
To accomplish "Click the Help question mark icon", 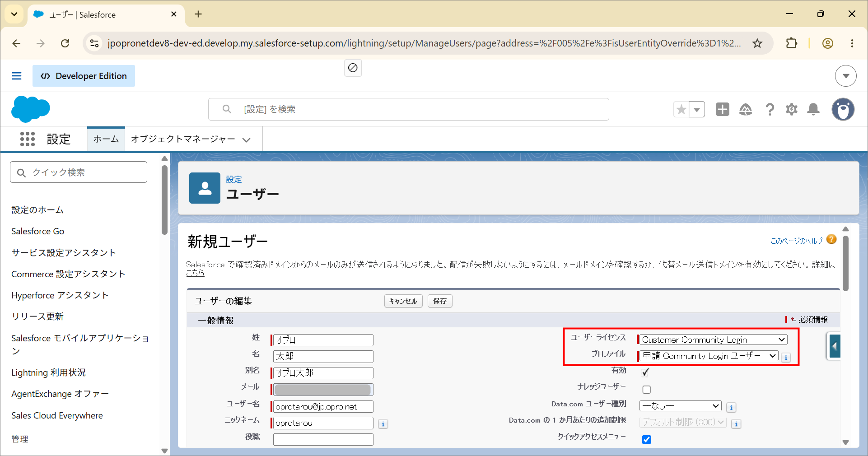I will tap(770, 109).
